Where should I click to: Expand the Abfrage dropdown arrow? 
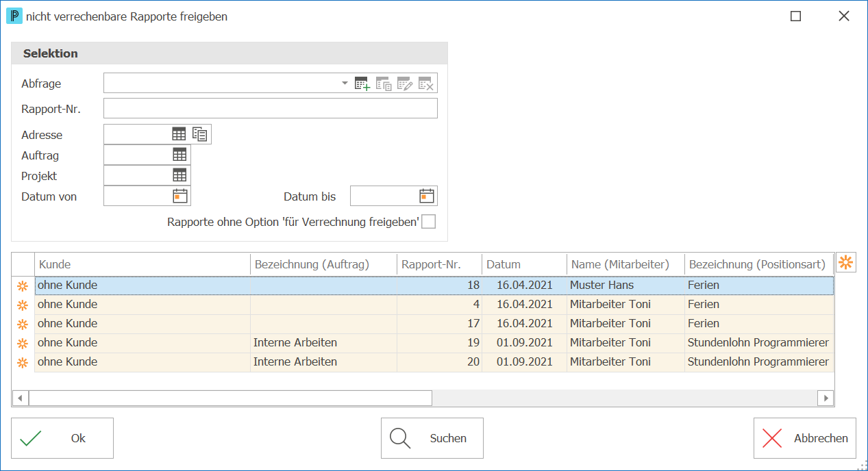click(345, 84)
